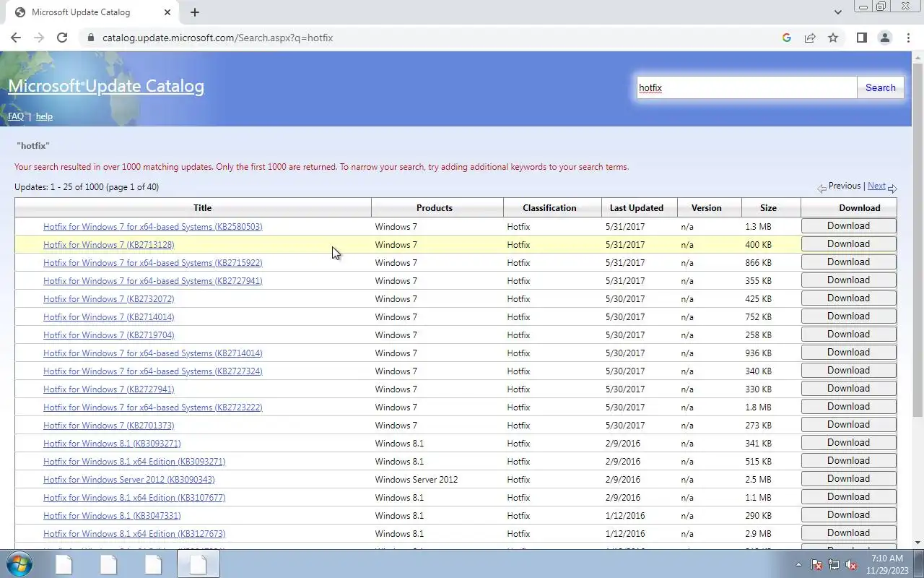
Task: Click the address bar URL
Action: [217, 38]
